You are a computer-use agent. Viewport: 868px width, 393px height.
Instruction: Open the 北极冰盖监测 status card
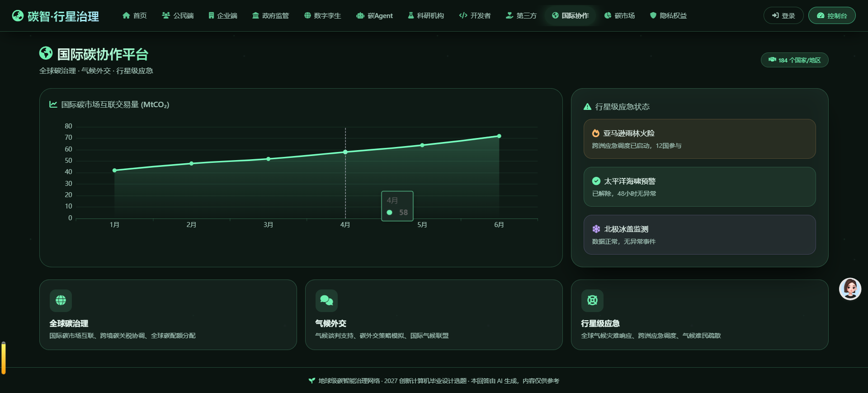pos(700,235)
